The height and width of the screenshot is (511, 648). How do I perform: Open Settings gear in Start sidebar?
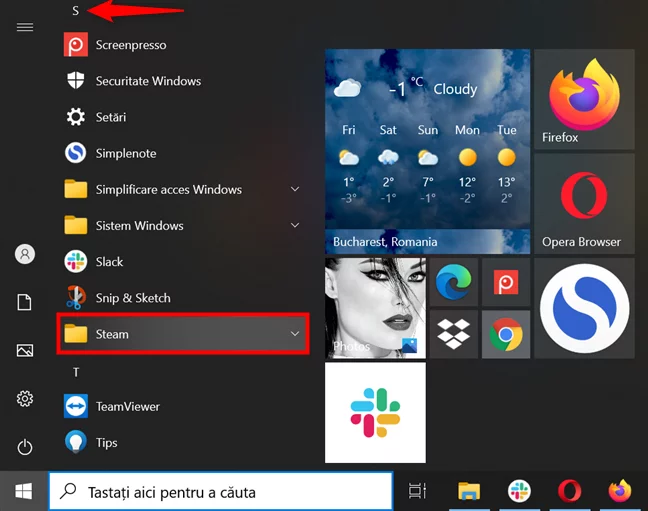click(25, 399)
